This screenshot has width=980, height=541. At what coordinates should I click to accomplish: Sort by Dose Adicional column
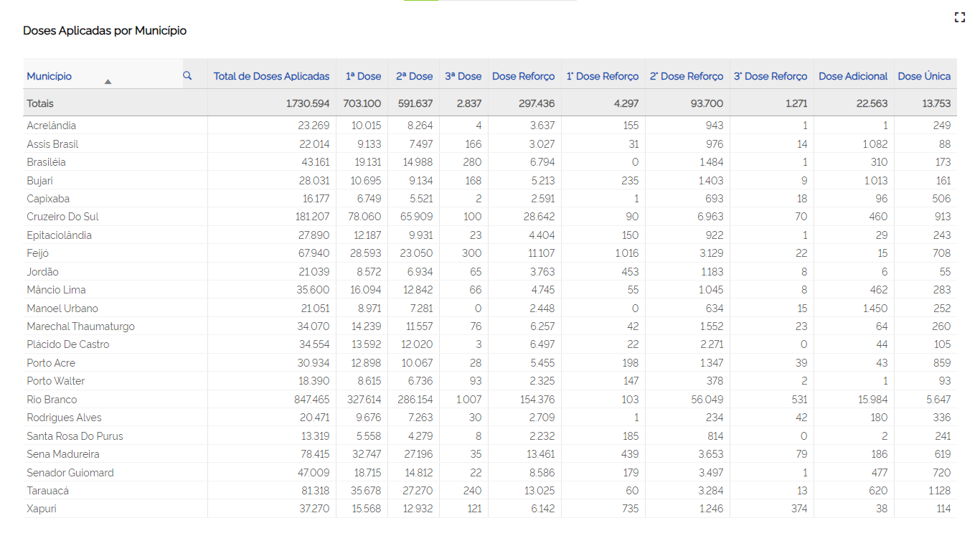pos(852,76)
